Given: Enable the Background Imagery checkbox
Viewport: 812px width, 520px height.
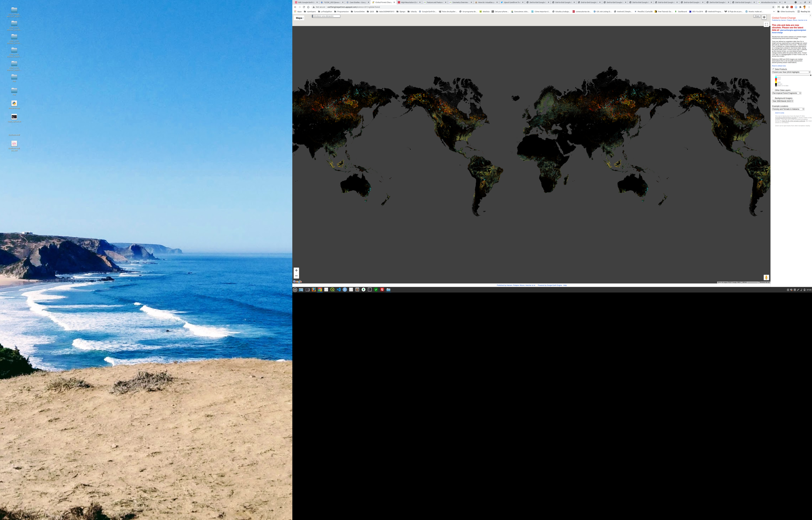Looking at the screenshot, I should coord(773,98).
